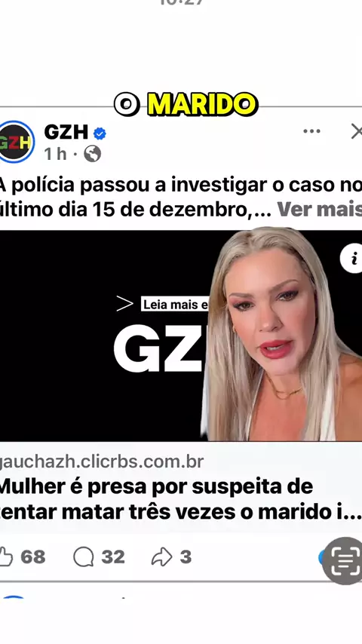
Task: Tap the yellow MARIDO caption text
Action: click(202, 104)
